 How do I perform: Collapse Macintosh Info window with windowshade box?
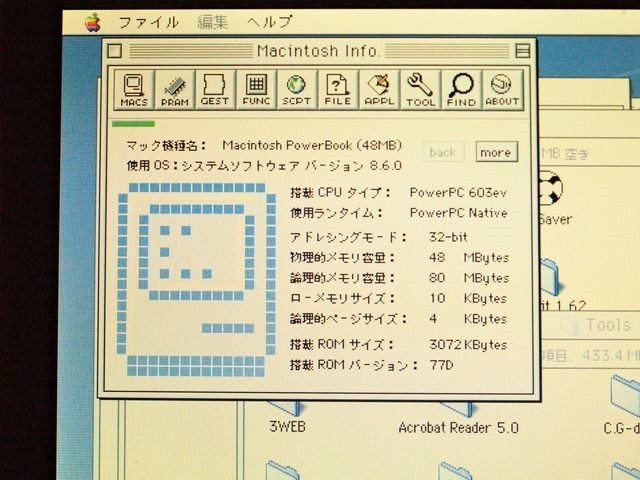523,51
